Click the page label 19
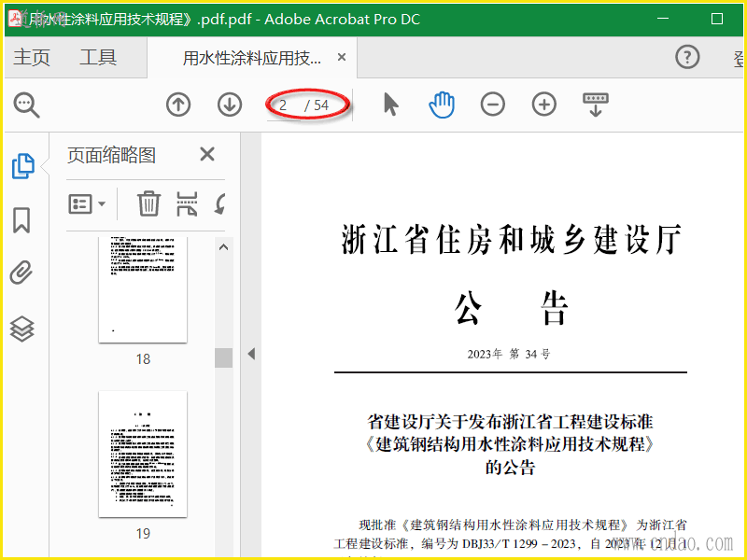 [143, 533]
